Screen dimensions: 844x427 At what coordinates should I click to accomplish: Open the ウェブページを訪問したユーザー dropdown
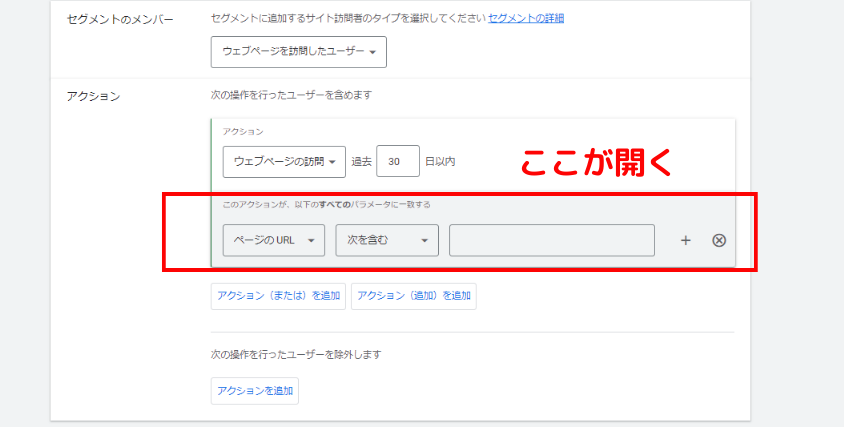click(x=298, y=52)
